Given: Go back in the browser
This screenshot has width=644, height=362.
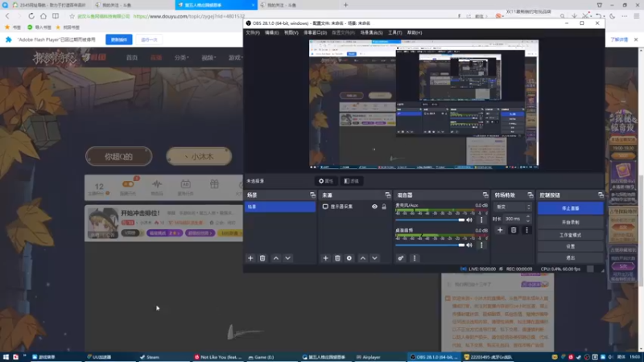Looking at the screenshot, I should (7, 16).
